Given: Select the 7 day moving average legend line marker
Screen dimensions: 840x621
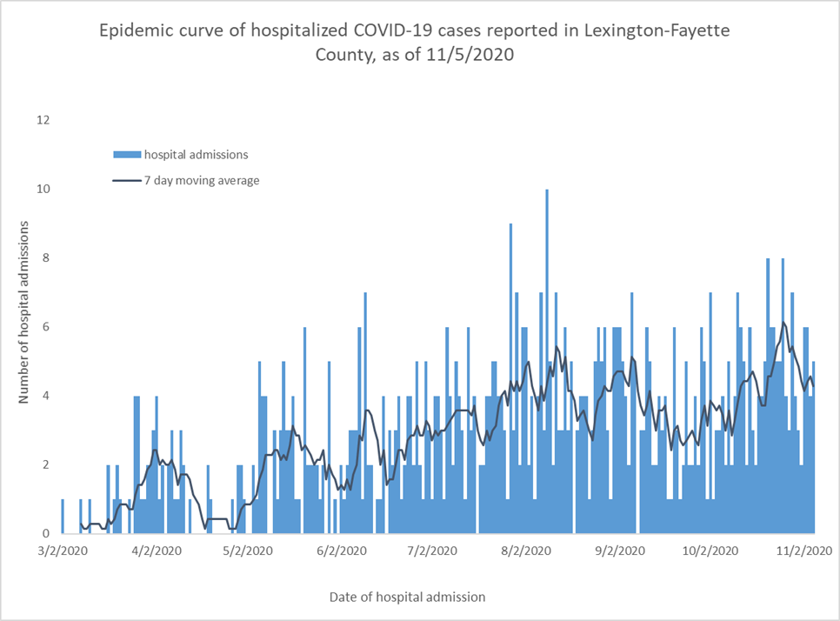Looking at the screenshot, I should [x=126, y=181].
